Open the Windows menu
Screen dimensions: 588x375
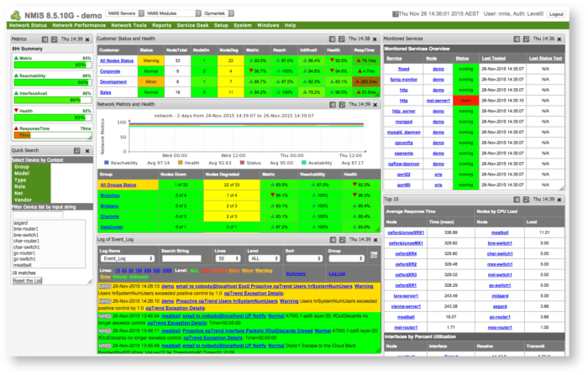(268, 25)
